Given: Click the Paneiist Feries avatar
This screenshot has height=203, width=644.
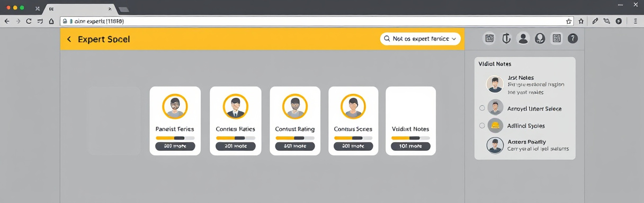Looking at the screenshot, I should (x=175, y=107).
